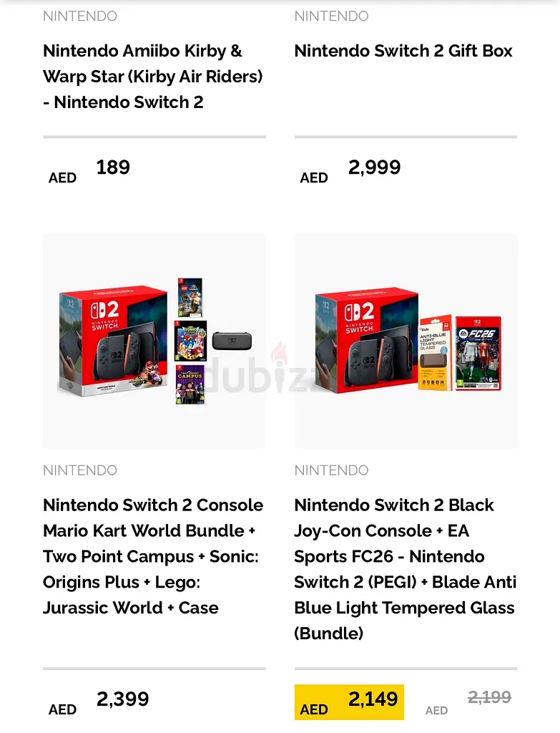The width and height of the screenshot is (560, 733).
Task: Click the crossed-out 2,199 original price
Action: click(x=489, y=697)
